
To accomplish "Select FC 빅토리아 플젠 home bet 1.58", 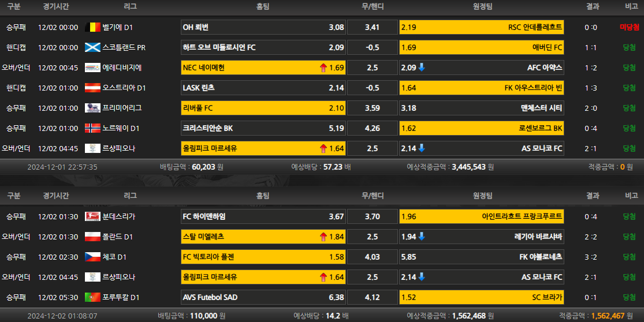I will tap(263, 257).
